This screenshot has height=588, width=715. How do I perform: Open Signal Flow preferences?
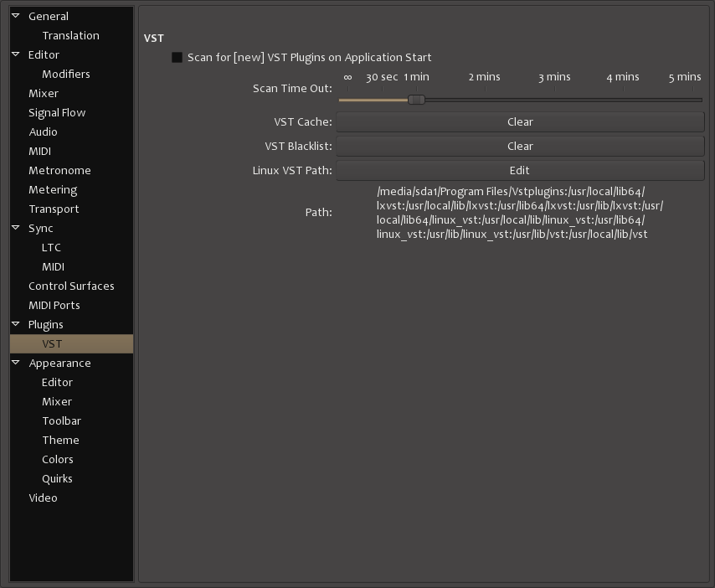[57, 113]
